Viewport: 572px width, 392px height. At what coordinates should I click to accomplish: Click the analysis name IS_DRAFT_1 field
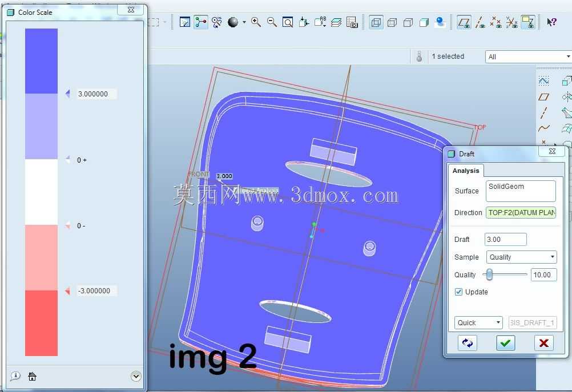coord(533,323)
